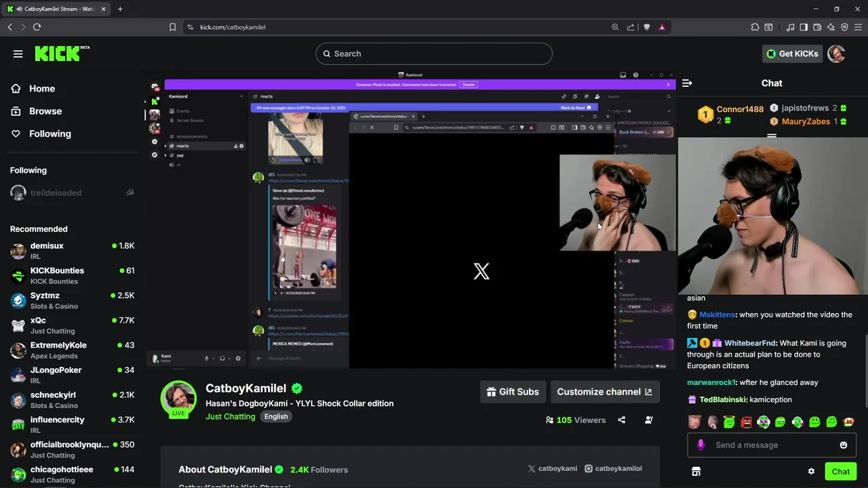Open chat settings gear
The width and height of the screenshot is (868, 488).
(811, 472)
